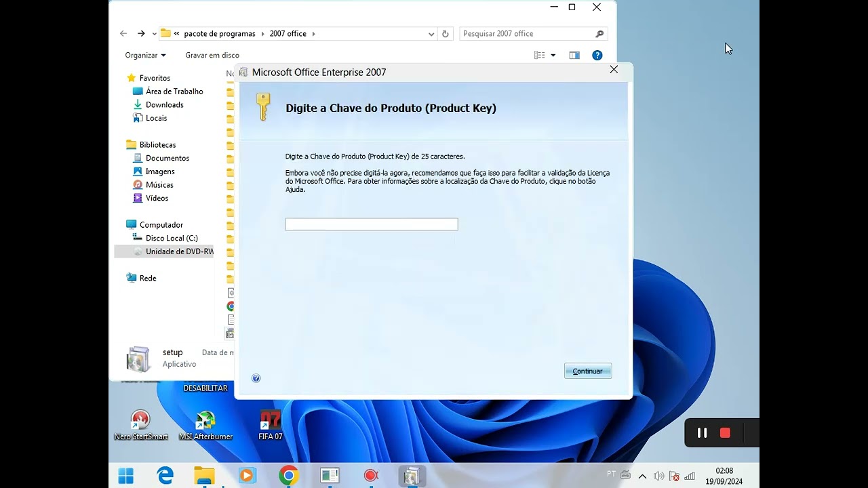Viewport: 868px width, 488px height.
Task: Toggle the preview pane icon
Action: 574,55
